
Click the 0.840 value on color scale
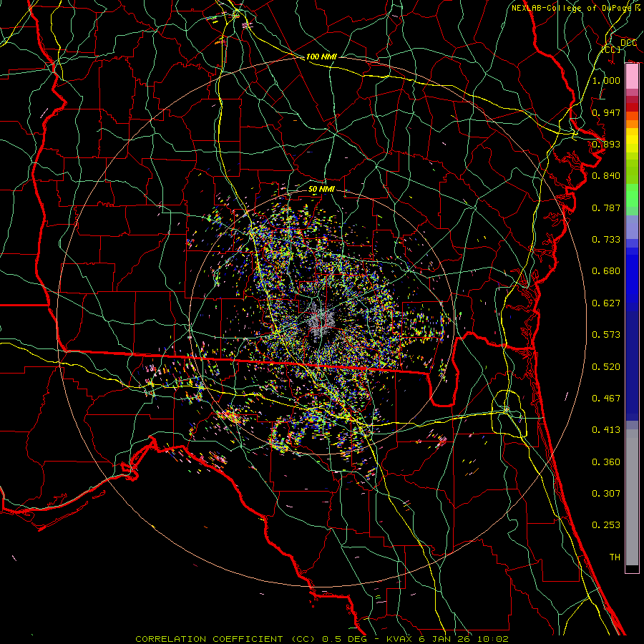[606, 175]
